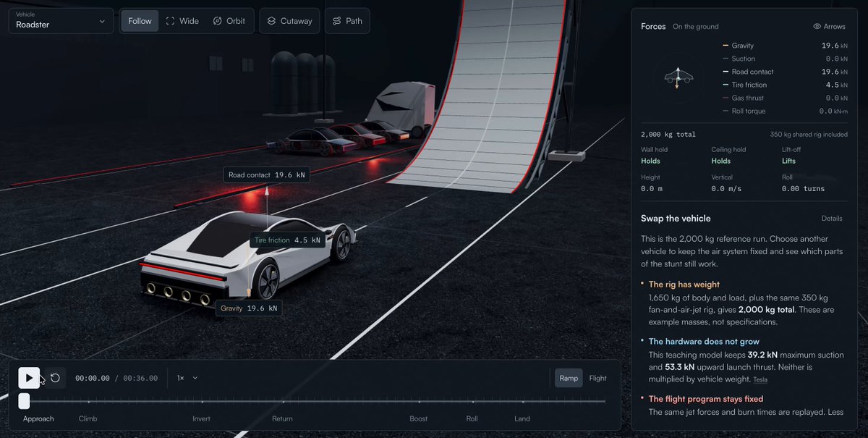Open the 1× playback speed dropdown

coord(187,378)
